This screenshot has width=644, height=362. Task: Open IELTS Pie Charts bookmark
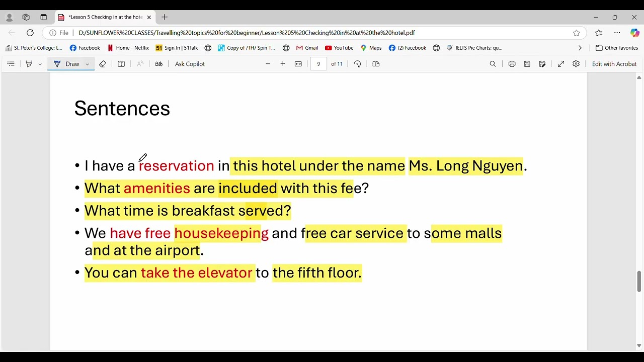pyautogui.click(x=474, y=48)
